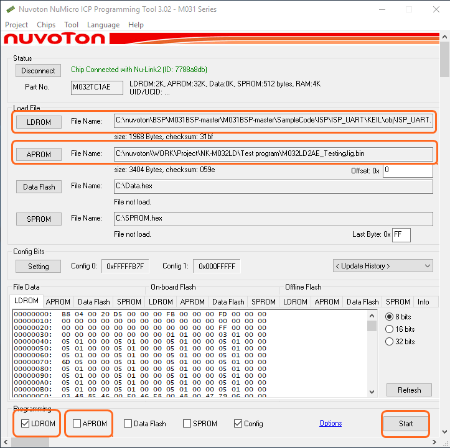450x448 pixels.
Task: Uncheck the LDROM programming checkbox
Action: 25,423
